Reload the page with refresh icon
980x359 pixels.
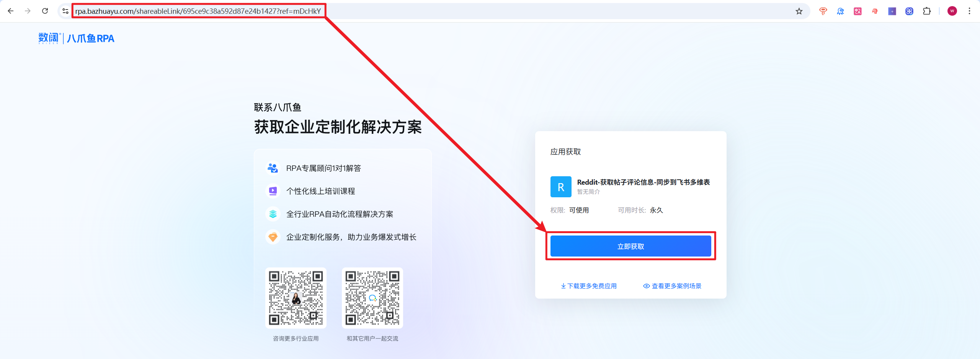pos(45,11)
